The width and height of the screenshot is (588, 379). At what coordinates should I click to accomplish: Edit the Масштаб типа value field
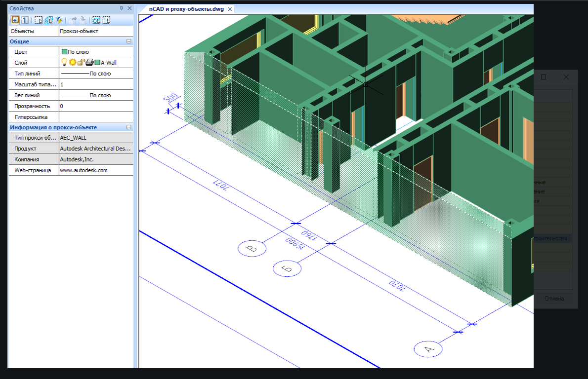(x=96, y=84)
